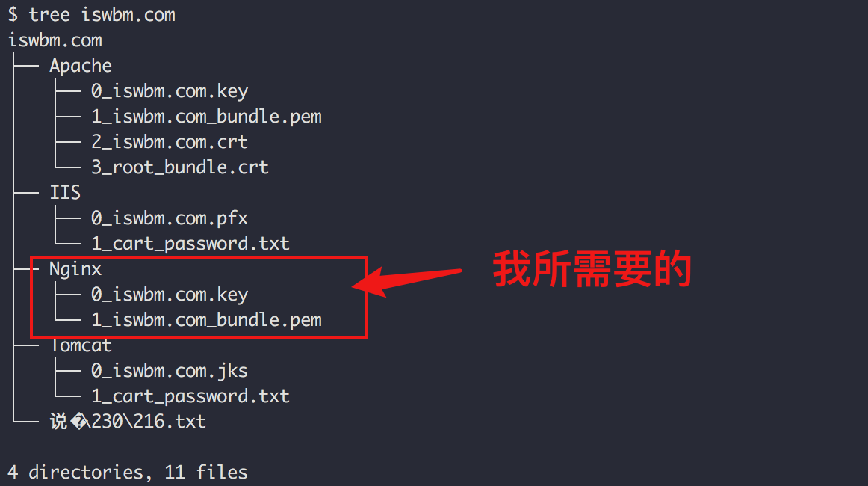
Task: Select the 0_iswbm.com.pfx file
Action: tap(170, 218)
